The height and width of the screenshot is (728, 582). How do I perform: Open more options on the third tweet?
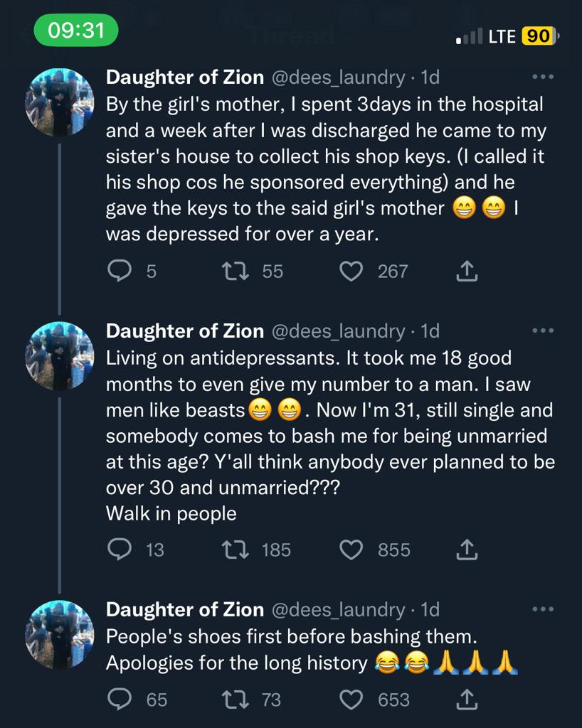point(543,609)
